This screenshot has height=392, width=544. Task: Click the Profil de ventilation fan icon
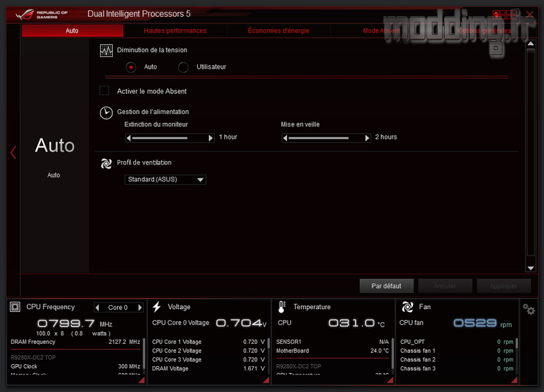click(x=106, y=163)
